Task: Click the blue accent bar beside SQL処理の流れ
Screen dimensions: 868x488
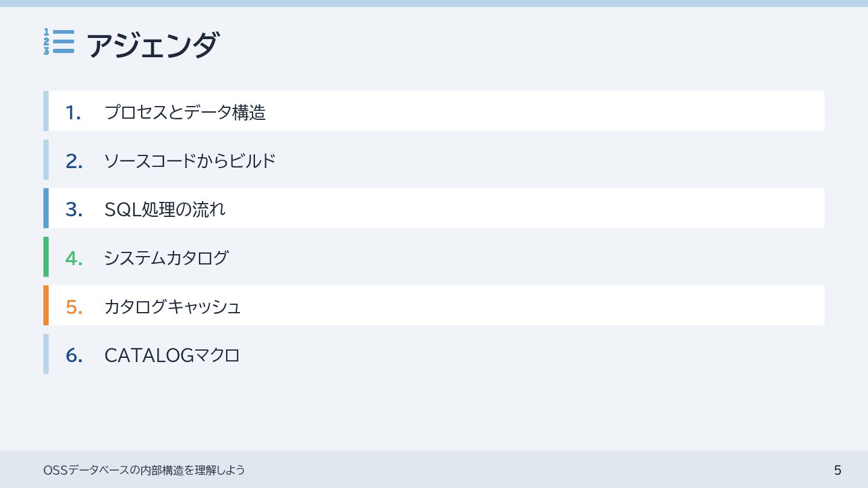Action: [x=46, y=208]
